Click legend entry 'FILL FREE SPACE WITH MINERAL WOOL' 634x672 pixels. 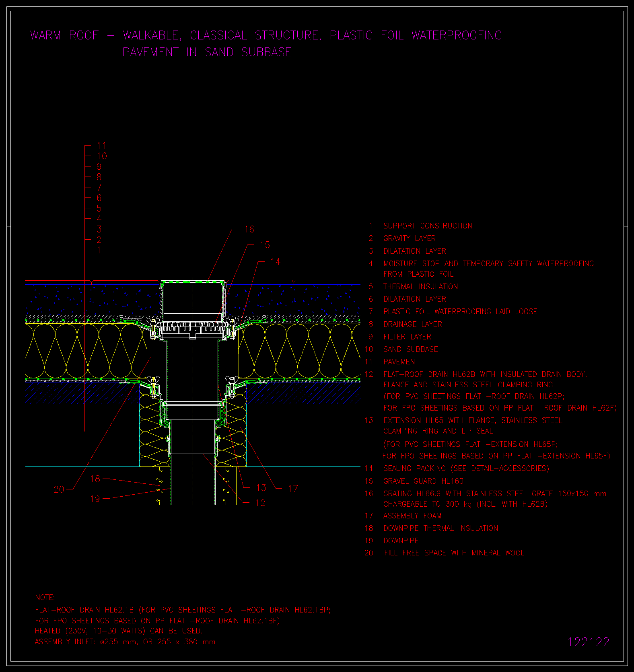[x=455, y=553]
